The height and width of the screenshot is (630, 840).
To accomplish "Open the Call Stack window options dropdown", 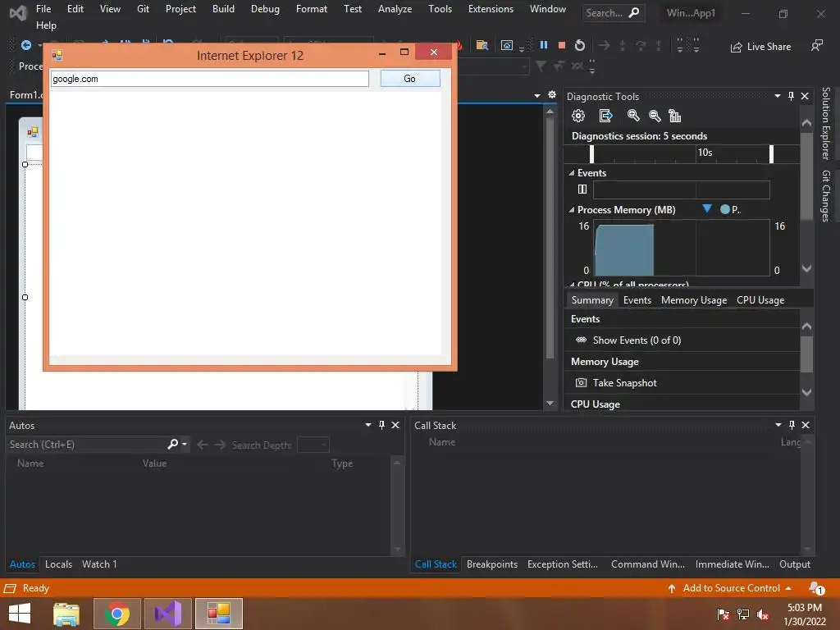I will [x=778, y=425].
